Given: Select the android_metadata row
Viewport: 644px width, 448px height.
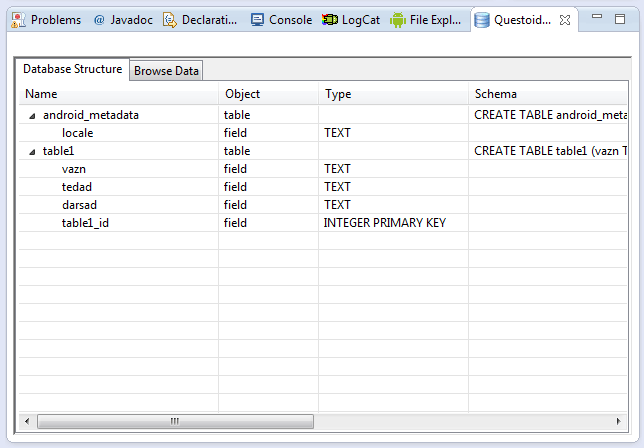Looking at the screenshot, I should pyautogui.click(x=323, y=115).
